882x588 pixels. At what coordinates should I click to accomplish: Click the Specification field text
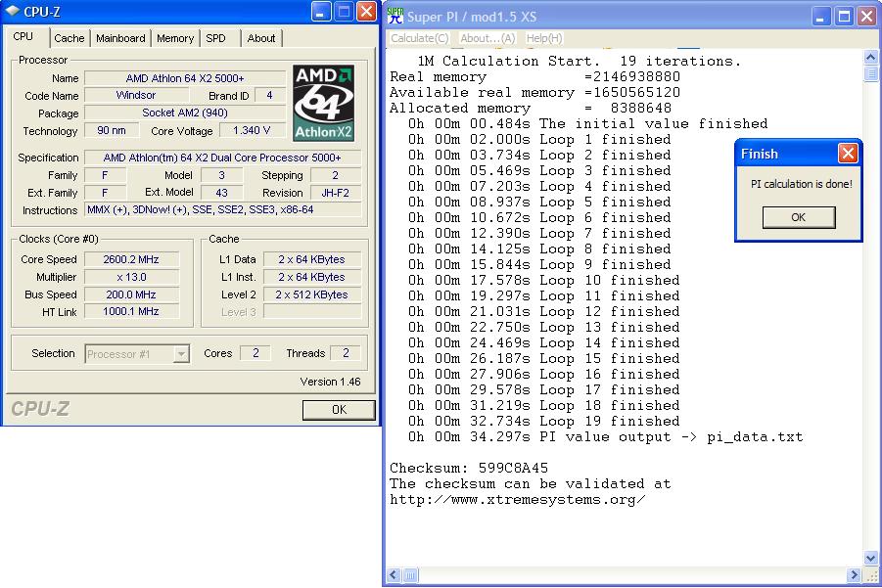click(x=222, y=158)
